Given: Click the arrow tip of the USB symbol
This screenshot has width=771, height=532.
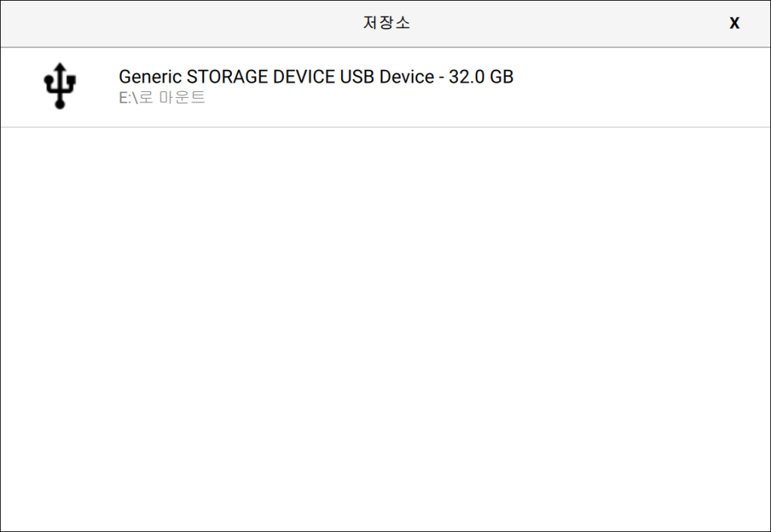Looking at the screenshot, I should pyautogui.click(x=60, y=67).
